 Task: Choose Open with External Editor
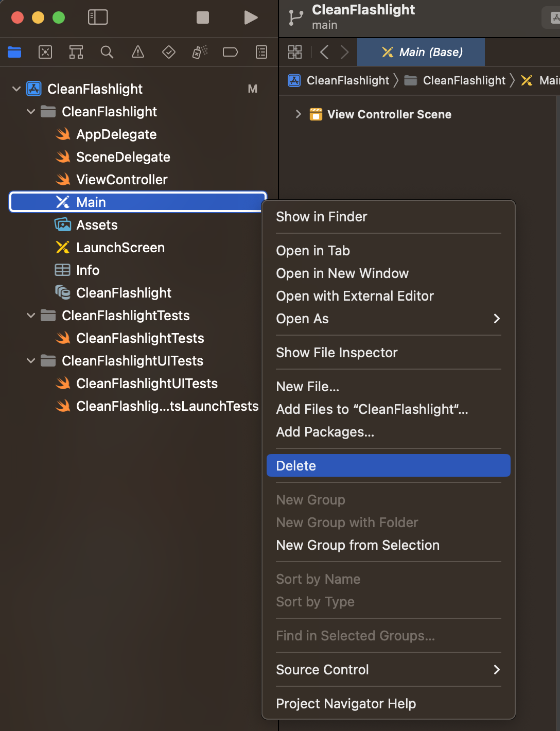(x=389, y=296)
